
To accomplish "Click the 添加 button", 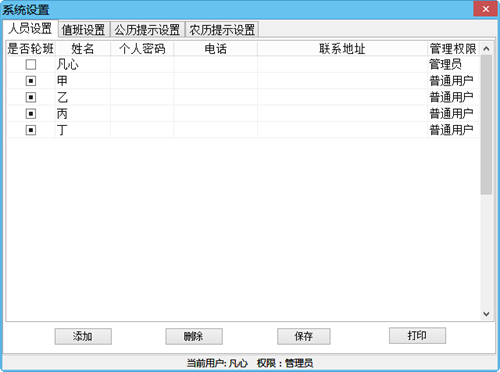I will pyautogui.click(x=83, y=336).
